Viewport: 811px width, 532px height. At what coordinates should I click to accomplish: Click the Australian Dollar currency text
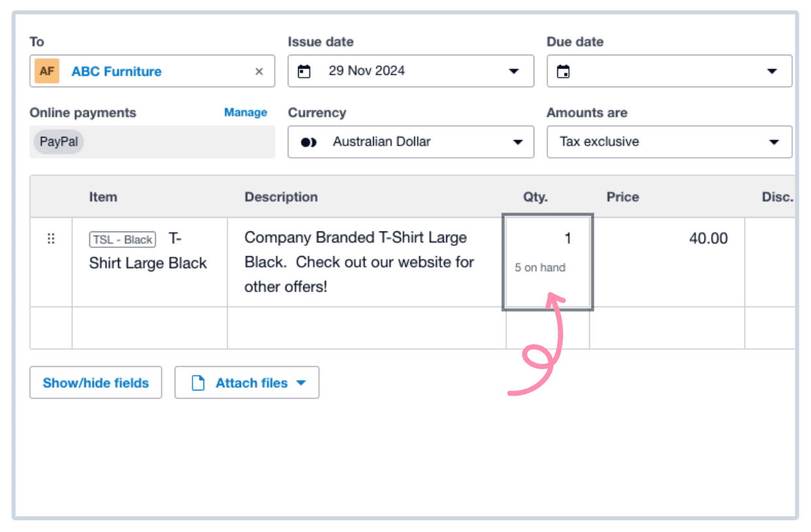click(382, 141)
